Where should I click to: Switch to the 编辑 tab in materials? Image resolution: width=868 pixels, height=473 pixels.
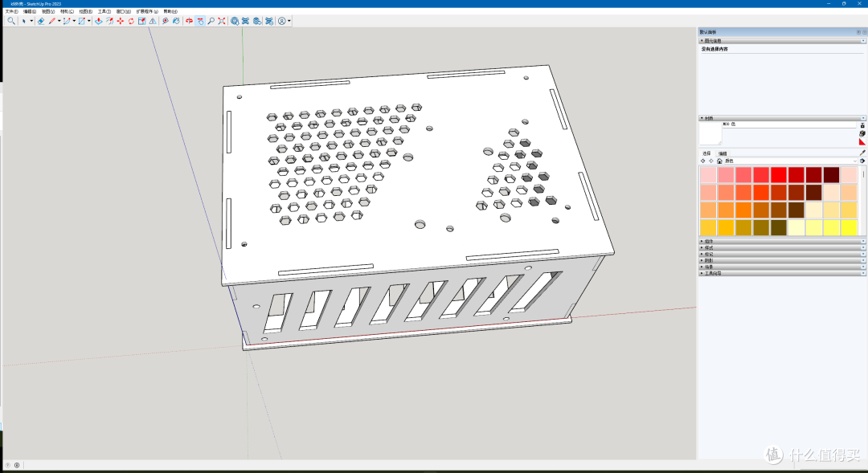[723, 153]
